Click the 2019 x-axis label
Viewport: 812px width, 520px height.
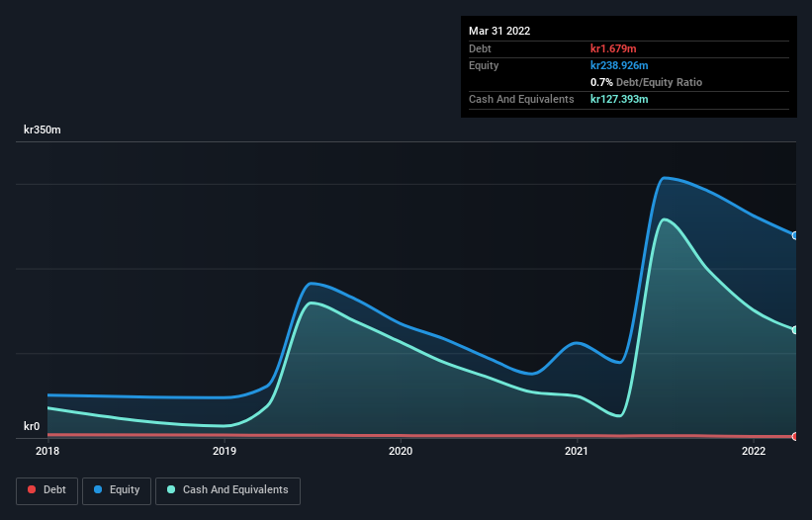coord(225,451)
